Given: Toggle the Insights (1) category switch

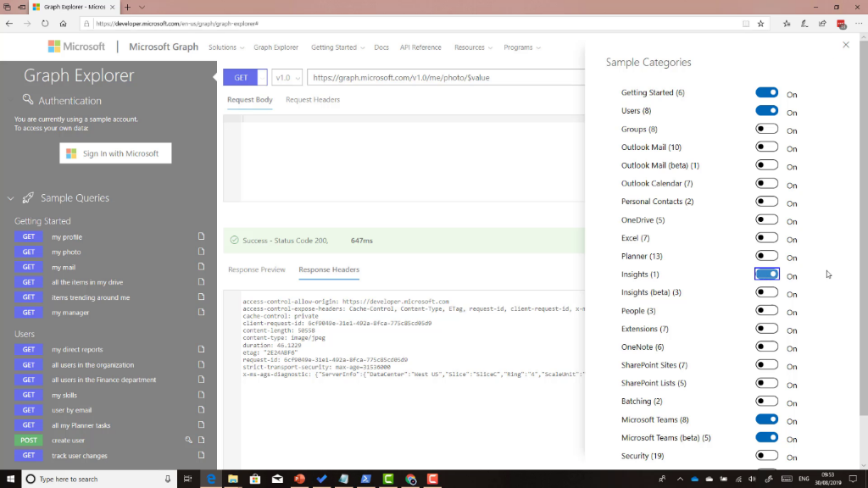Looking at the screenshot, I should click(766, 274).
